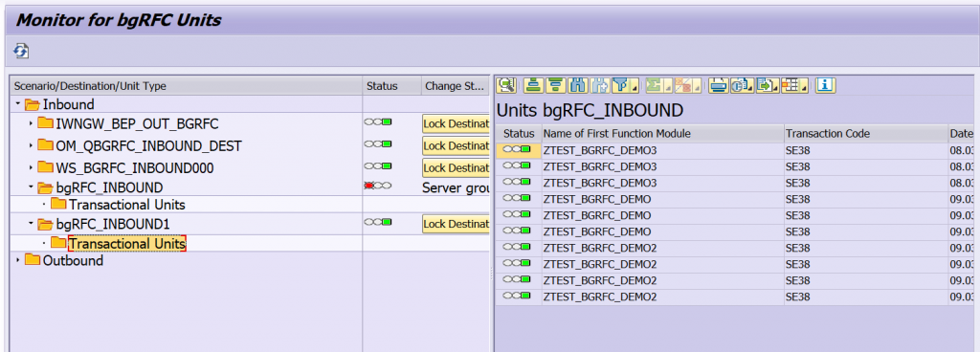This screenshot has height=352, width=980.
Task: Expand the Outbound tree node
Action: 18,260
